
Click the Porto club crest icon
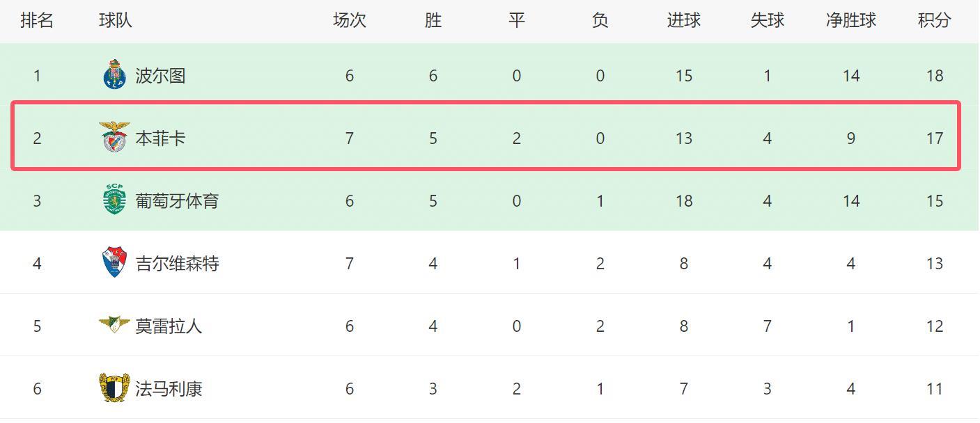point(114,75)
